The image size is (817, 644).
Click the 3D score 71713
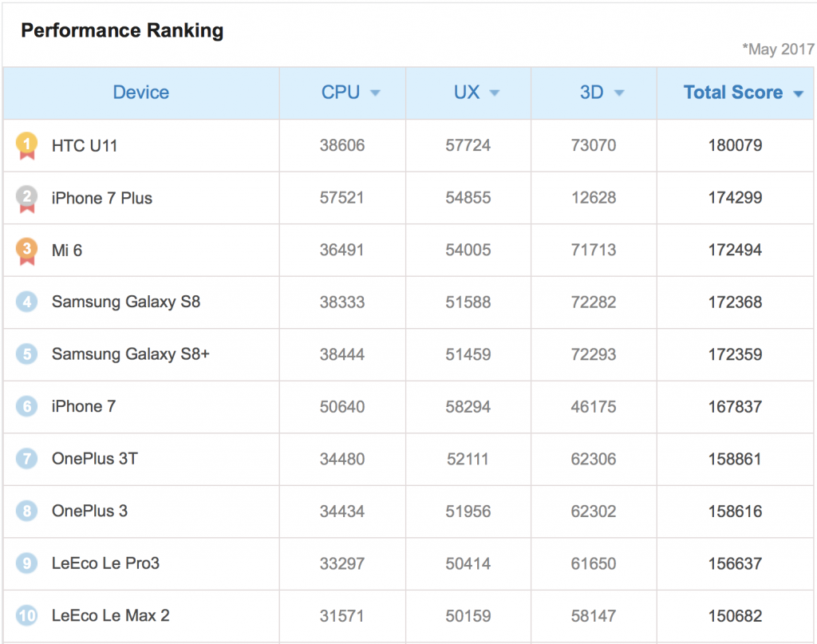pos(594,250)
